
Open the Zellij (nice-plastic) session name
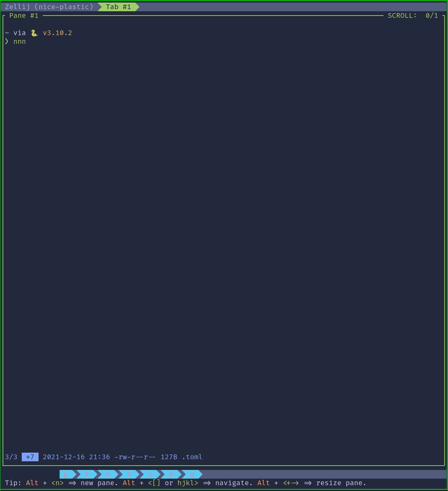tap(49, 7)
